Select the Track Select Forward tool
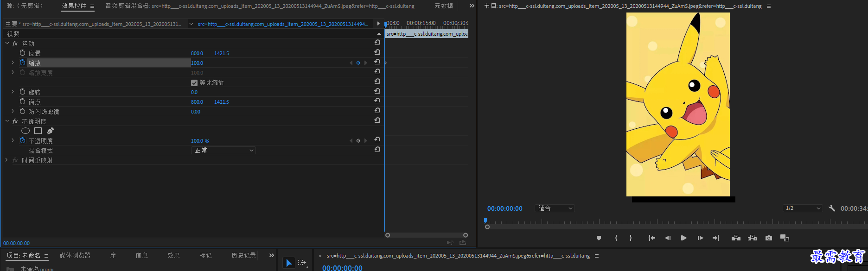 [x=302, y=263]
